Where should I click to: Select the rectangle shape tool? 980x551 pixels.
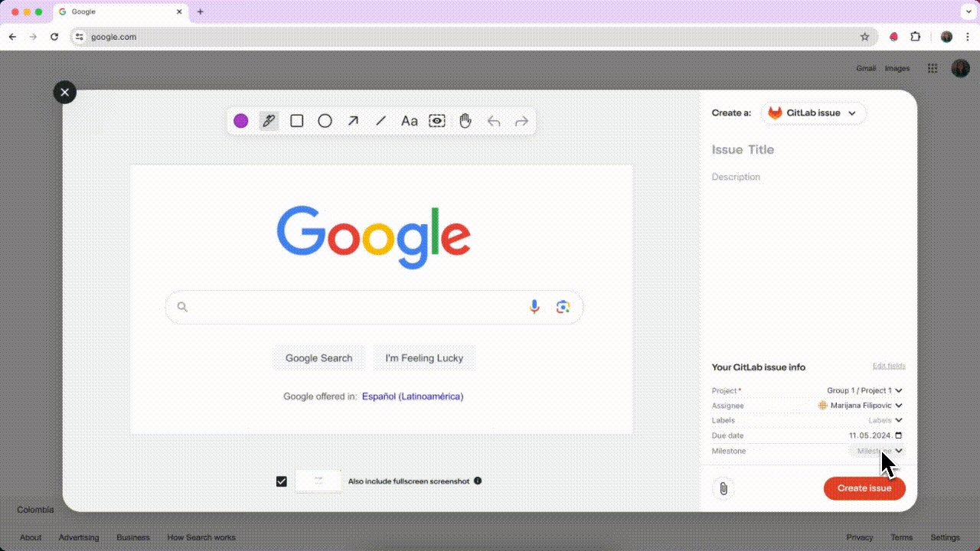297,121
